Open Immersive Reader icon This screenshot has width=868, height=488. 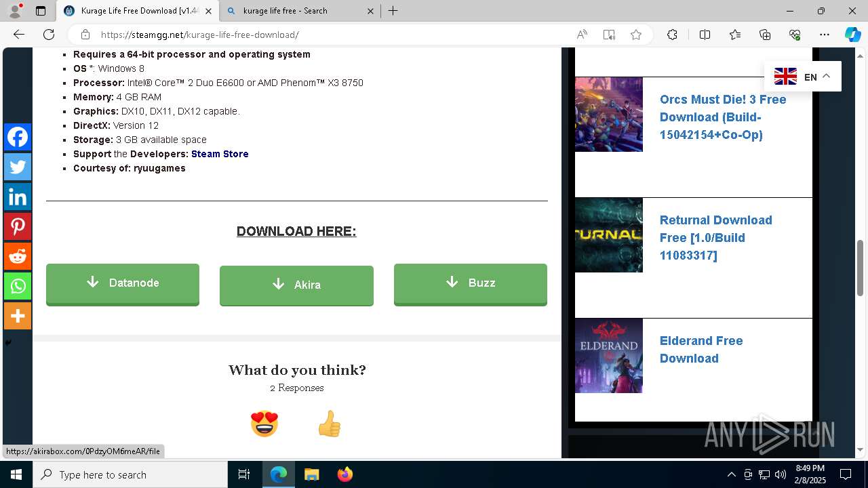(x=609, y=35)
